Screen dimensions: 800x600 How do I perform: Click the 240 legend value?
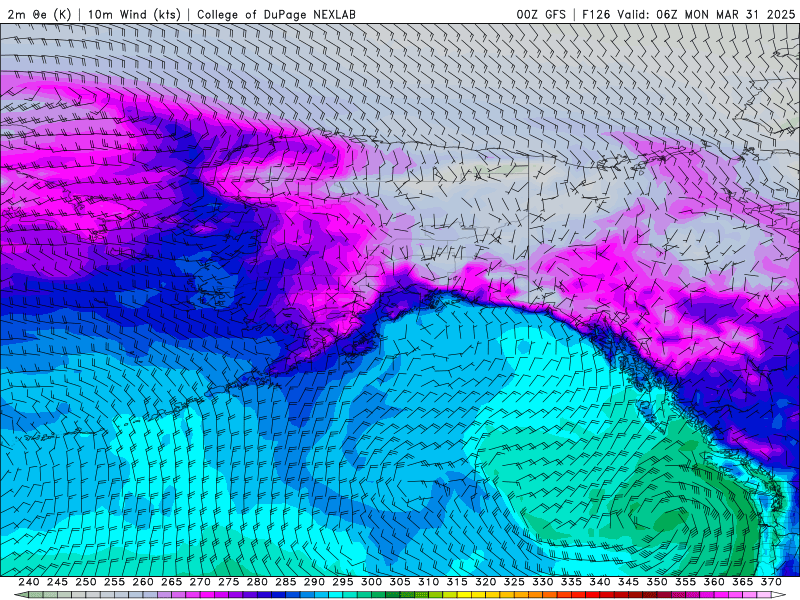pos(29,582)
